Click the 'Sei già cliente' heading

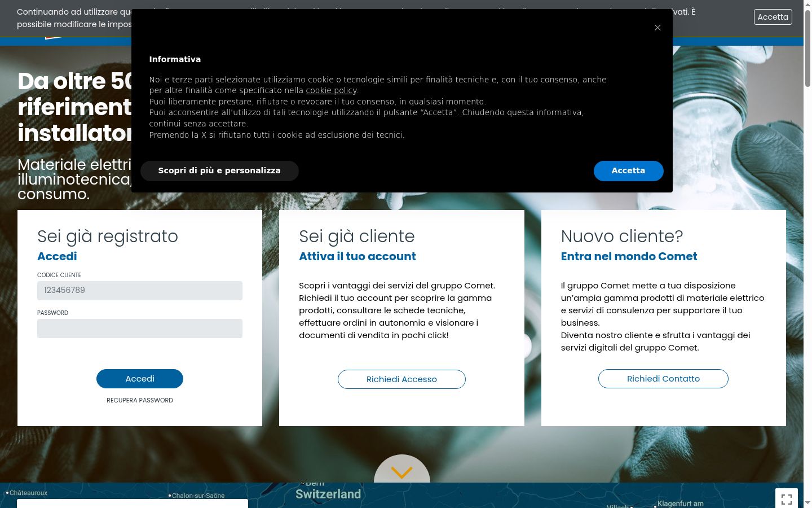click(357, 236)
